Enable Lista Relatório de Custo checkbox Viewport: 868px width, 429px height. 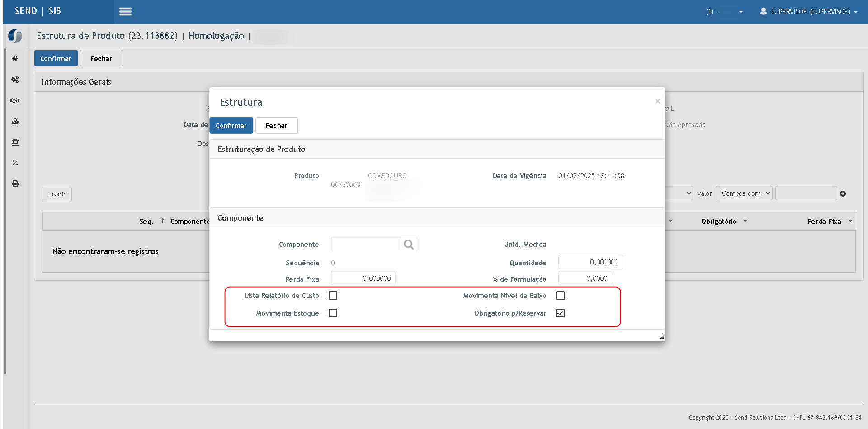click(333, 296)
